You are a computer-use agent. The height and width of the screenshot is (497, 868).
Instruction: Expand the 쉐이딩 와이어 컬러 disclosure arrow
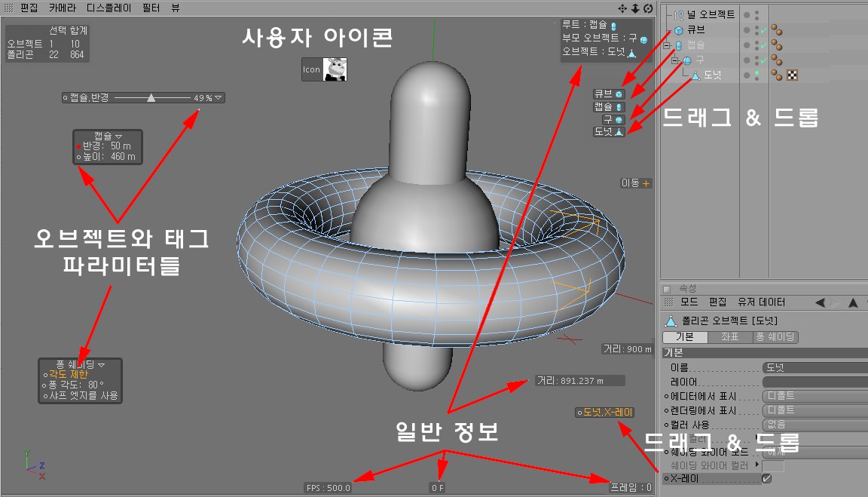click(x=756, y=465)
